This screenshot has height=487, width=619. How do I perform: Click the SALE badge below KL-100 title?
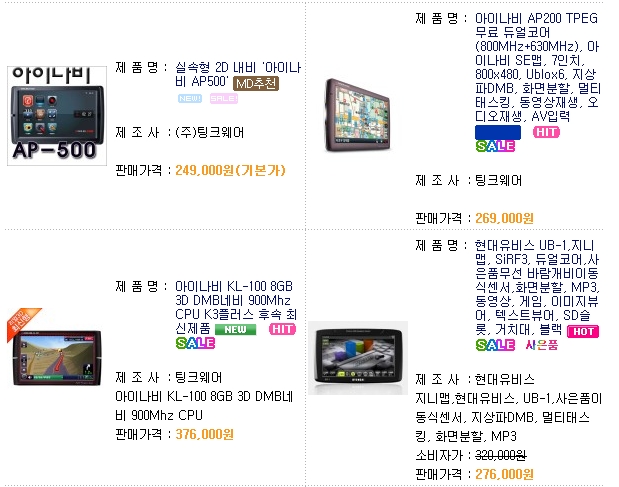coord(195,343)
